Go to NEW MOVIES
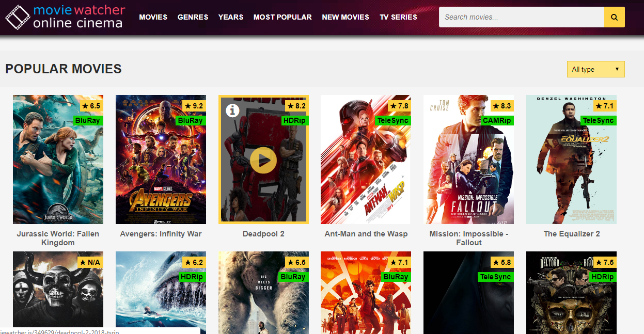This screenshot has width=644, height=334. click(x=345, y=17)
